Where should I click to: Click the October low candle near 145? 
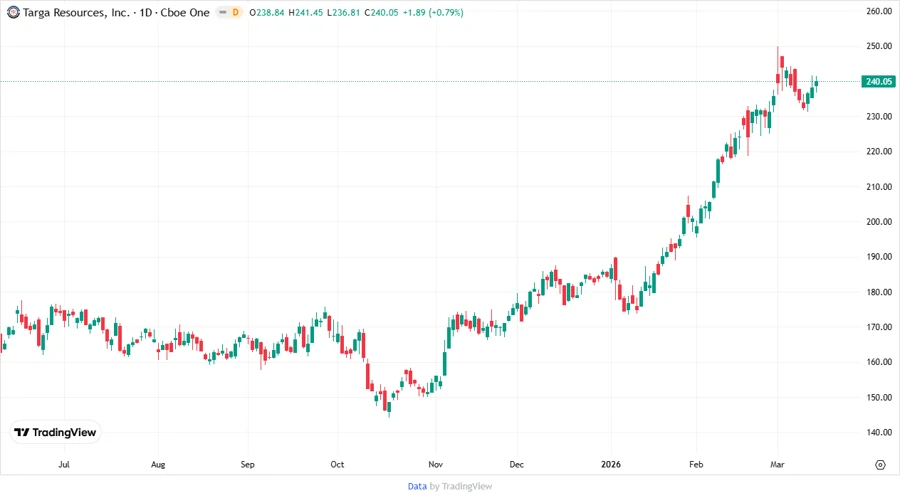[389, 408]
